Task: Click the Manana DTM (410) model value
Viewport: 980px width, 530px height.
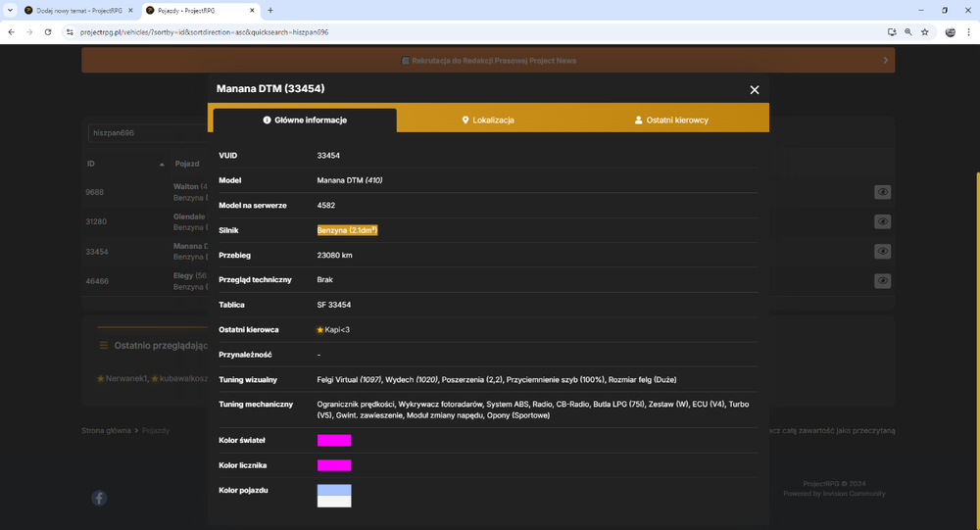Action: coord(350,180)
